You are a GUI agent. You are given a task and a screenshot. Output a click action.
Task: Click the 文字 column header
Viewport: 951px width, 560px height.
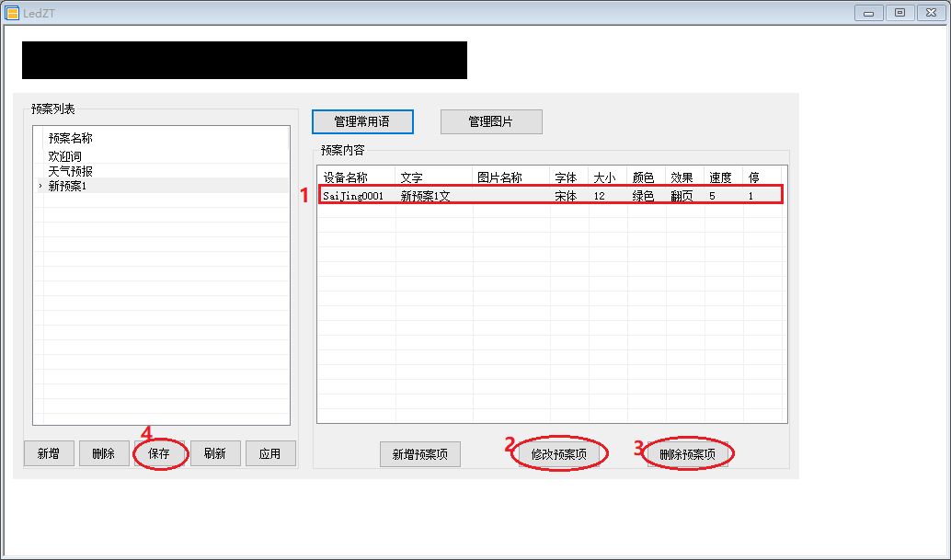(x=433, y=177)
